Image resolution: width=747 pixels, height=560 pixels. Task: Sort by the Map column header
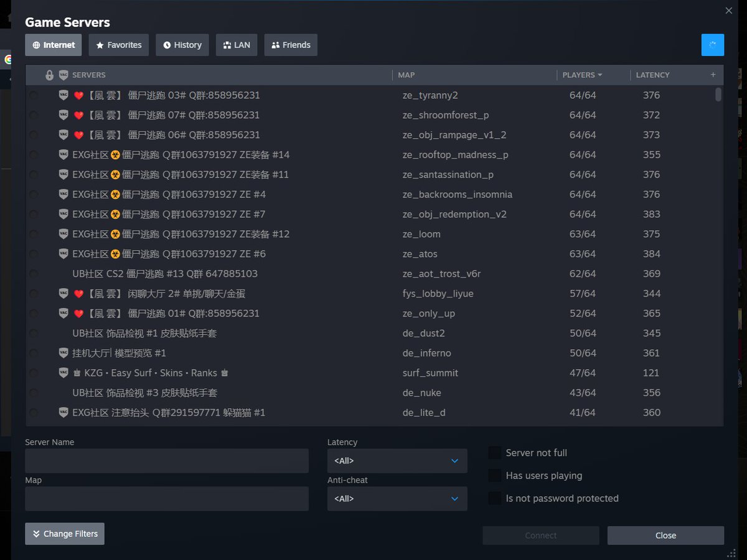click(x=406, y=75)
